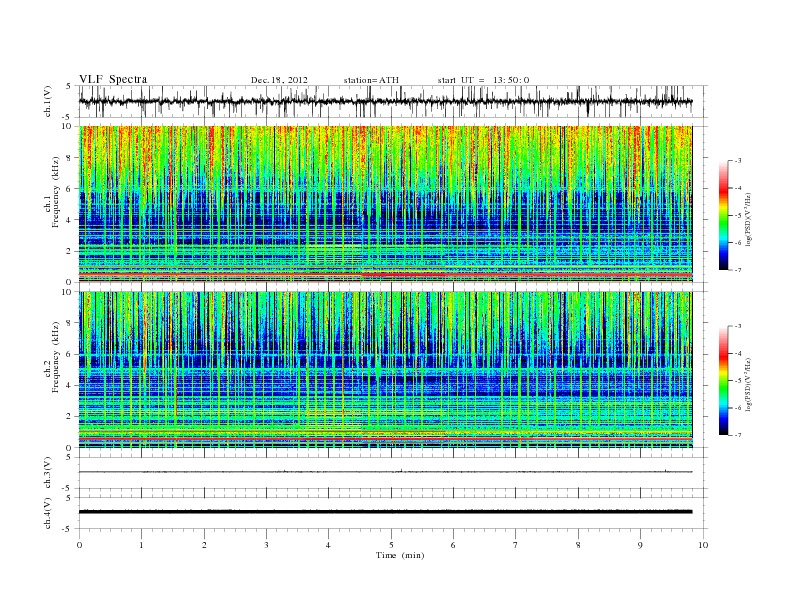This screenshot has height=612, width=792.
Task: Click the '10' tick on the time axis
Action: point(703,545)
